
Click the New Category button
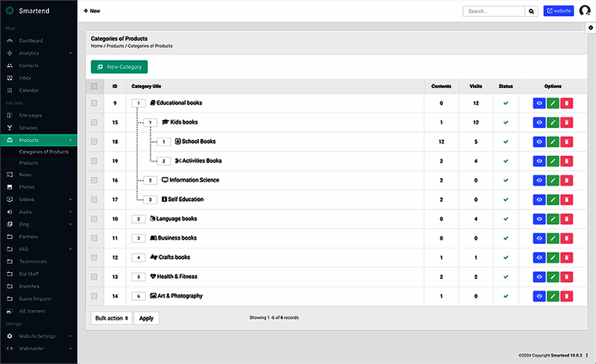click(x=119, y=67)
